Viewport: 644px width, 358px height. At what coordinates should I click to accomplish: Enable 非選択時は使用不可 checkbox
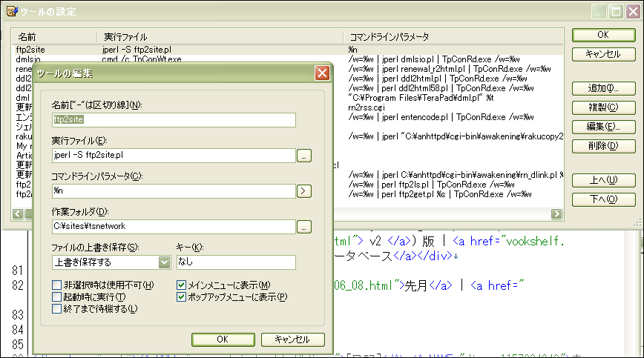(x=56, y=285)
